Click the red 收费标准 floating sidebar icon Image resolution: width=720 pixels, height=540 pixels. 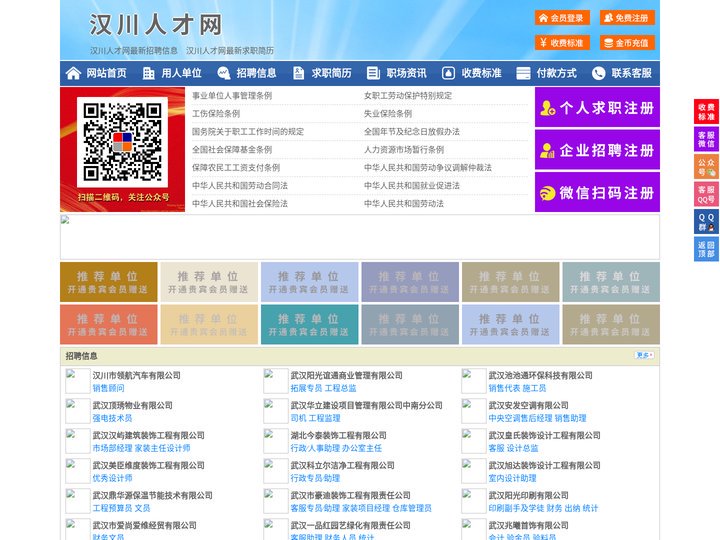[706, 112]
